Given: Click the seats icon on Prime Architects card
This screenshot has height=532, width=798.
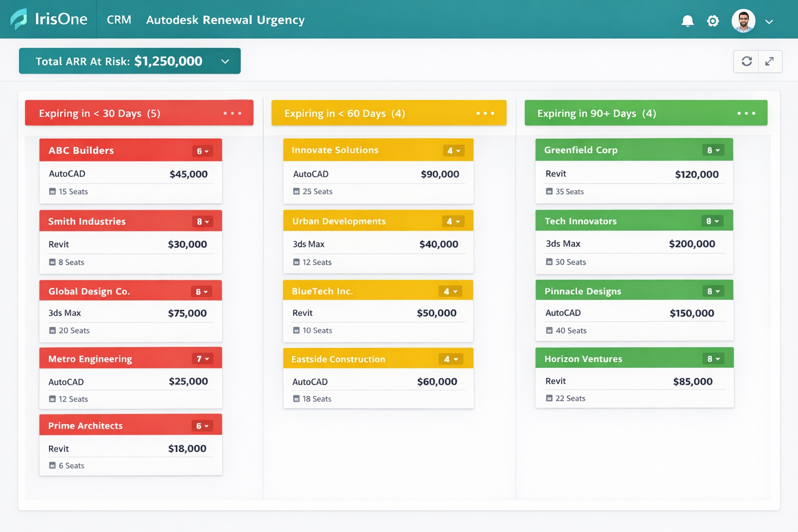Looking at the screenshot, I should 52,465.
